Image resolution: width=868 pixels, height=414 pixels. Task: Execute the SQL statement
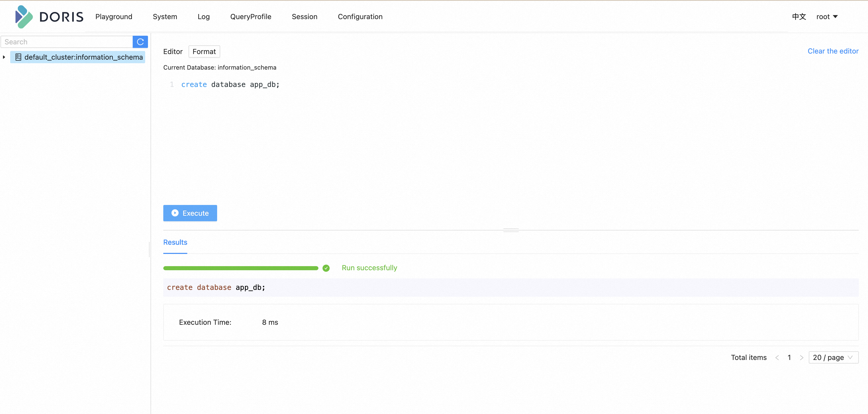[190, 213]
